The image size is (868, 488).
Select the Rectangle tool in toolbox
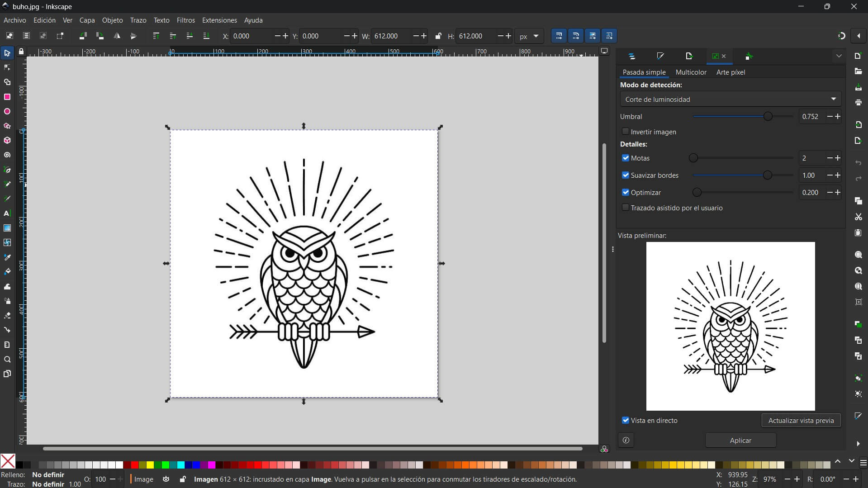point(7,97)
